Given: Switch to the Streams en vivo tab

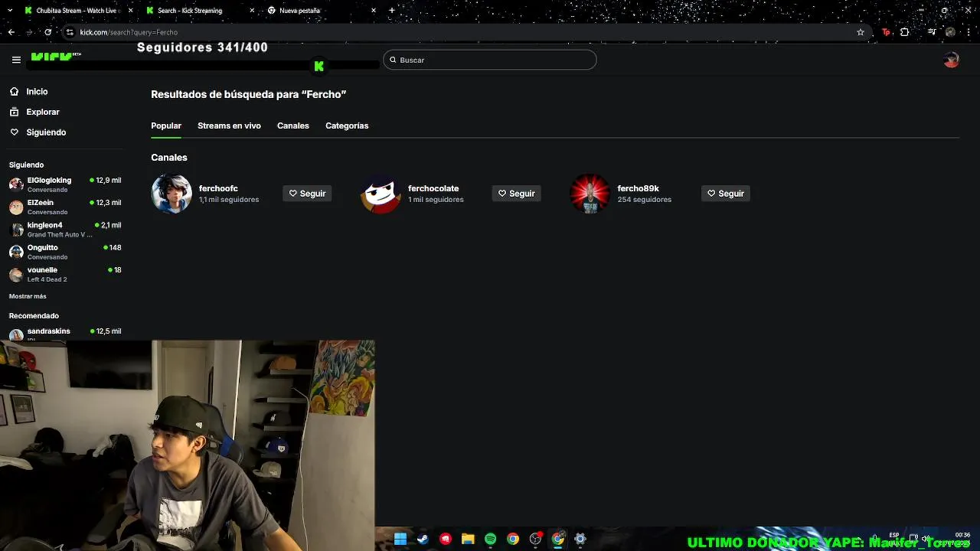Looking at the screenshot, I should point(229,126).
